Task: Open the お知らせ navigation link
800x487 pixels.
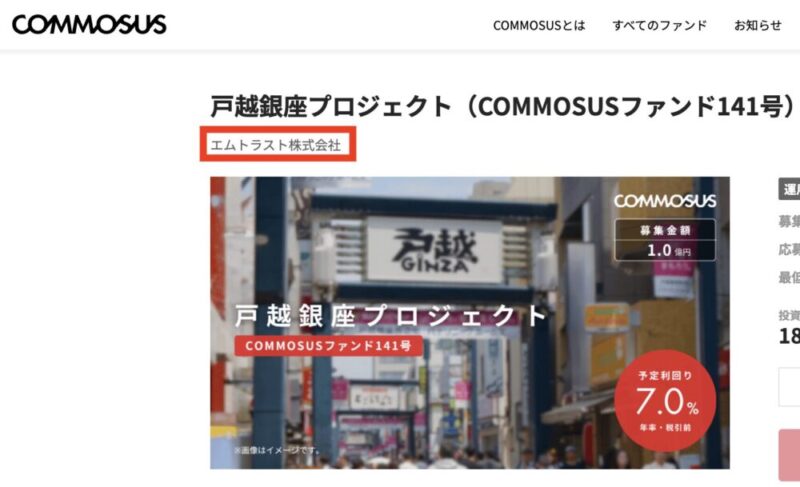Action: tap(758, 25)
